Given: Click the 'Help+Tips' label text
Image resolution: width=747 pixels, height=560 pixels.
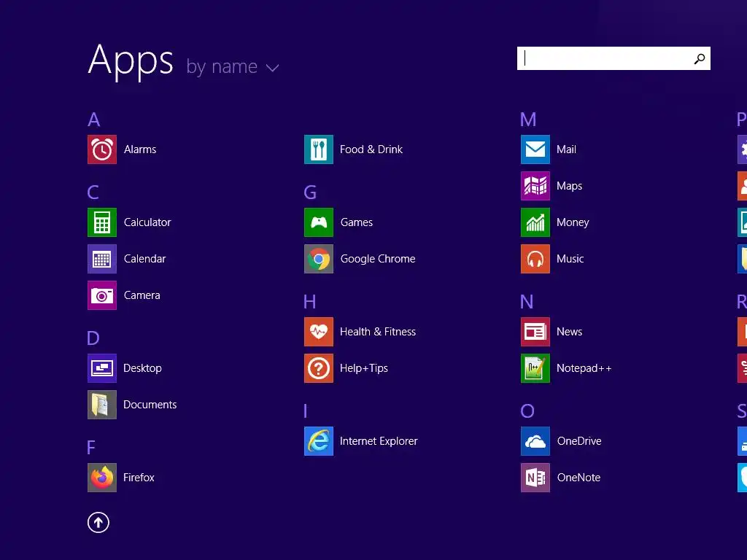Looking at the screenshot, I should coord(364,368).
